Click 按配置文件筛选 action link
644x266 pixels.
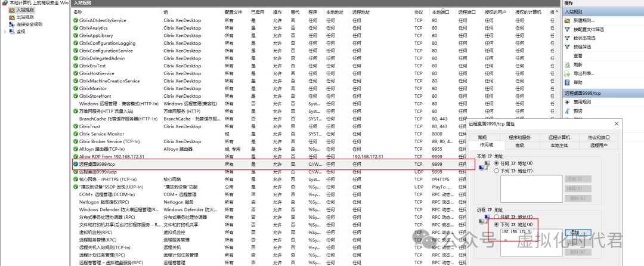point(589,30)
